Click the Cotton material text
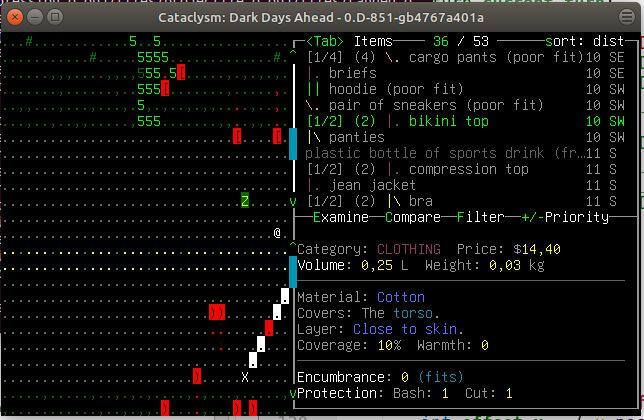The height and width of the screenshot is (420, 644). (401, 297)
